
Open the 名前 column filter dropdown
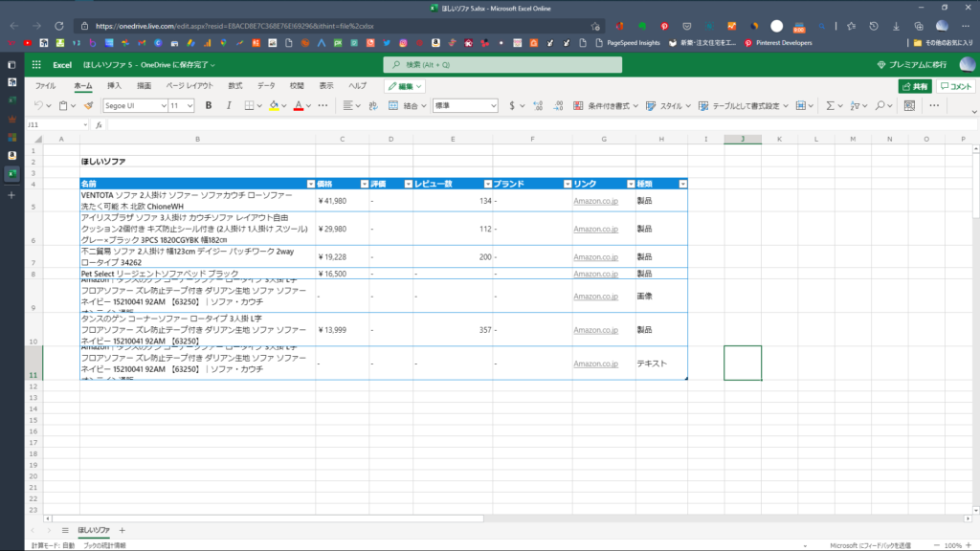point(310,183)
